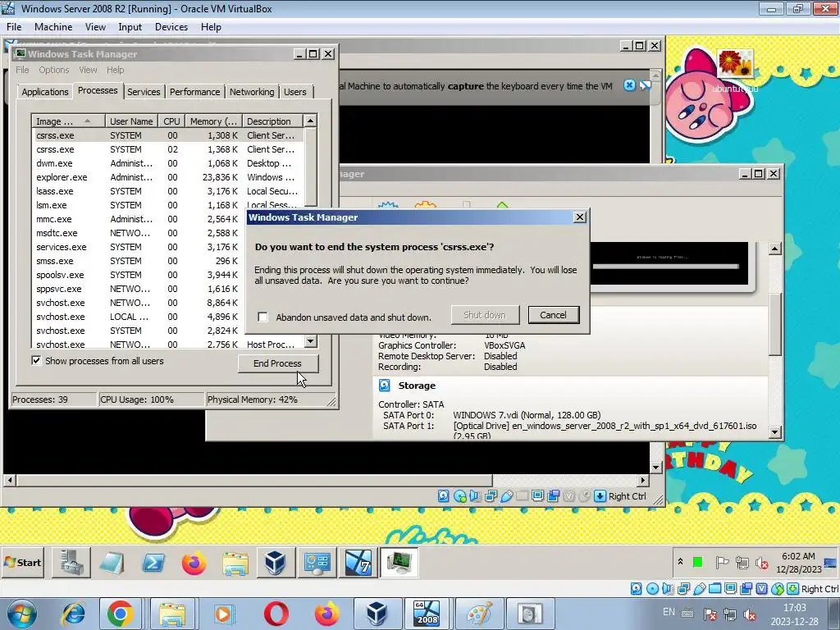Viewport: 840px width, 630px height.
Task: Click recording indicator in outer VirtualBox status bar
Action: click(746, 589)
